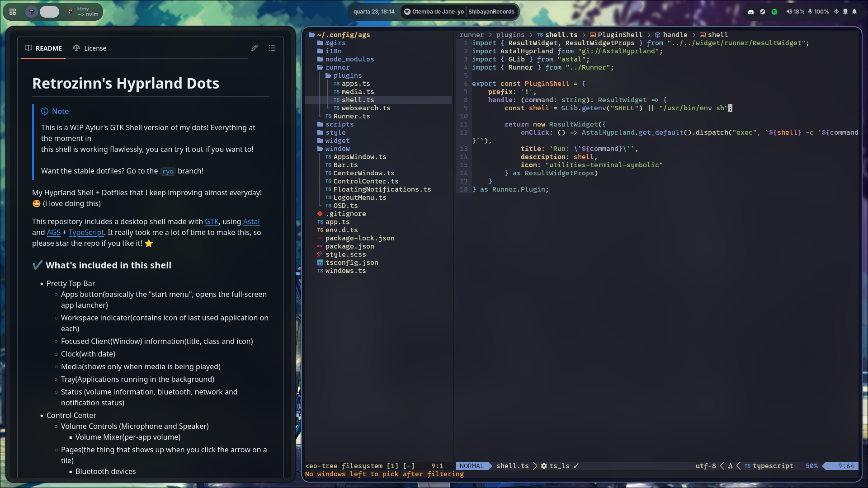Open media.ts in the file tree

tap(354, 92)
